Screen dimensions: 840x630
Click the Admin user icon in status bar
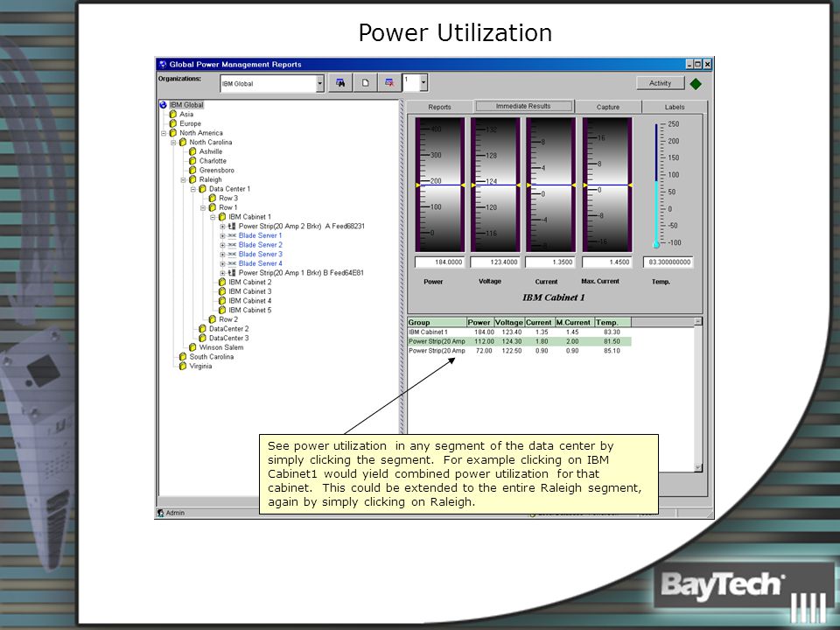pos(161,513)
